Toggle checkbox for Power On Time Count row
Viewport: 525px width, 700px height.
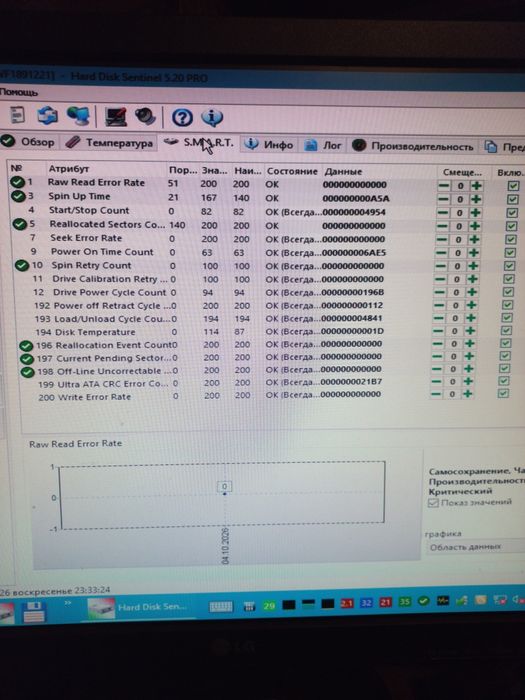(x=510, y=253)
